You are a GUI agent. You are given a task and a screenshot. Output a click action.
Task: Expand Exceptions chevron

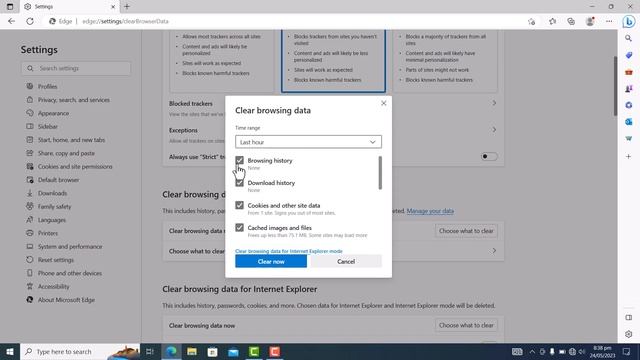point(494,130)
